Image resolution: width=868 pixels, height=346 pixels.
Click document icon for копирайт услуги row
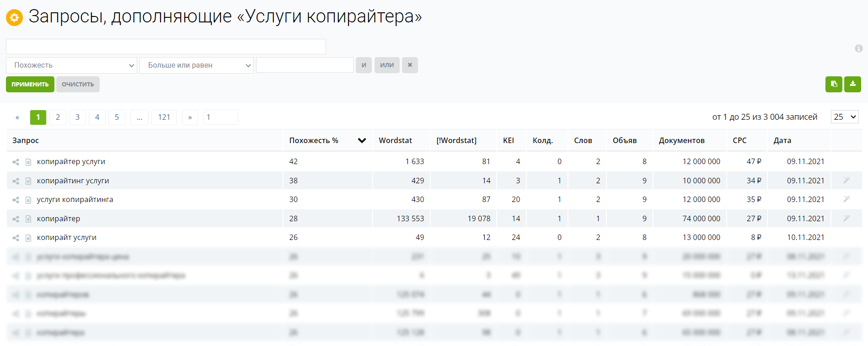pyautogui.click(x=28, y=238)
